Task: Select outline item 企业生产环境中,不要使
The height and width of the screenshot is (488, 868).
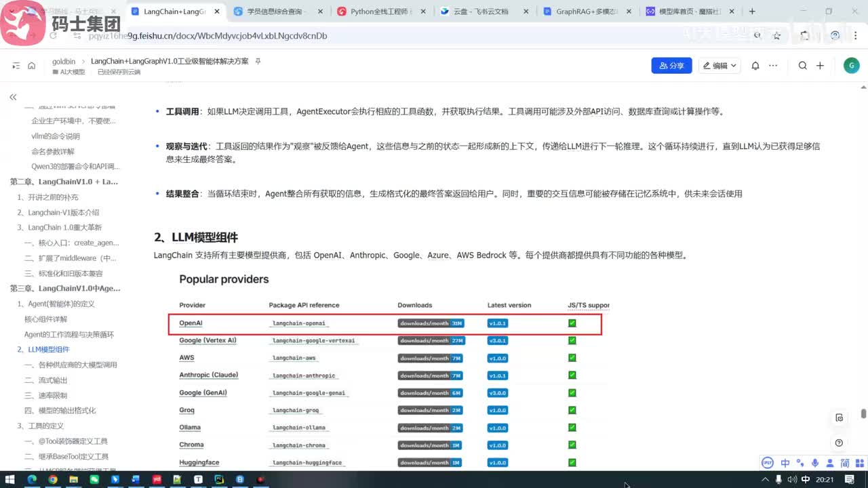Action: 73,121
